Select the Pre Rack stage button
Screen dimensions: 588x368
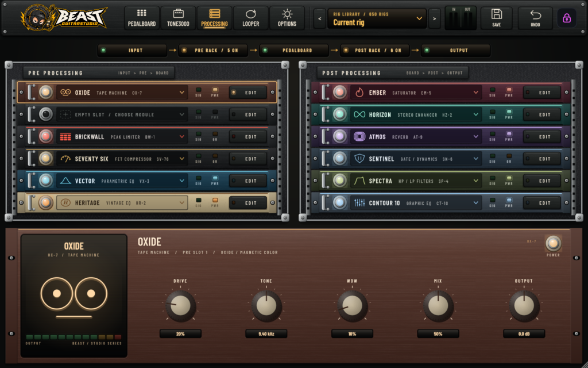pyautogui.click(x=213, y=51)
